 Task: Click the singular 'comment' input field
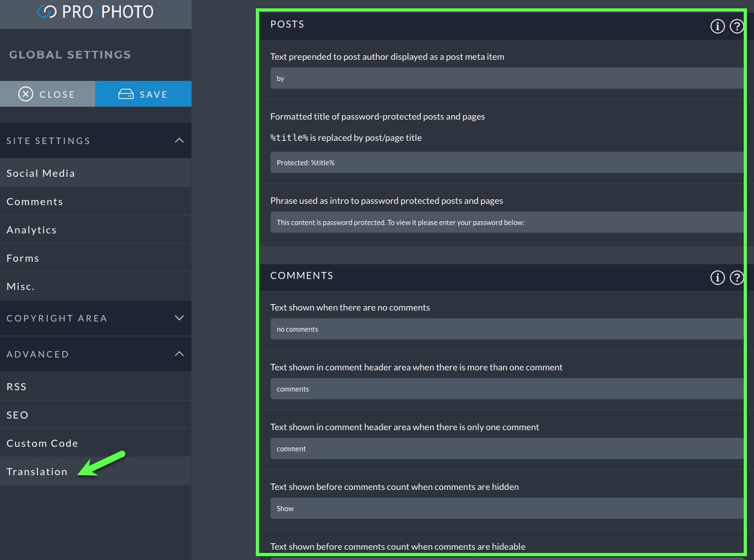507,448
